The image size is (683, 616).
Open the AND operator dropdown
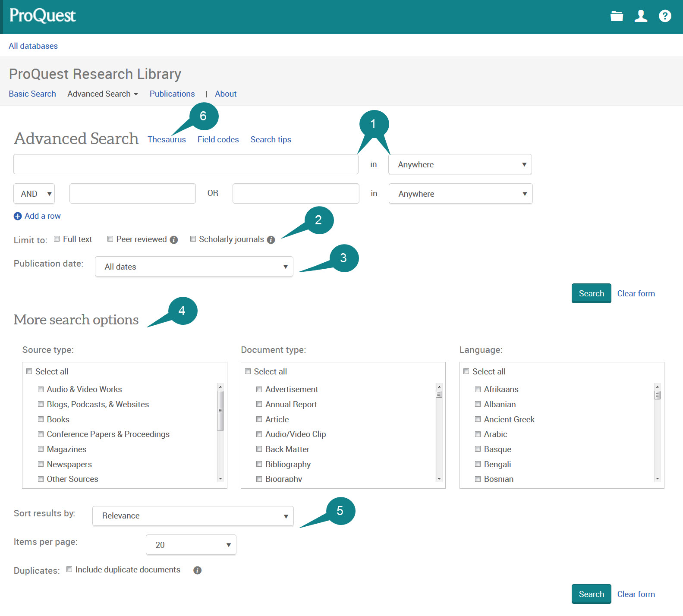pos(34,194)
